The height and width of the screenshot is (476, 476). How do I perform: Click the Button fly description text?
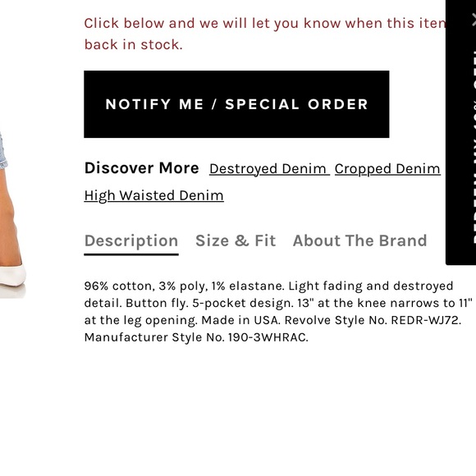[x=157, y=303]
